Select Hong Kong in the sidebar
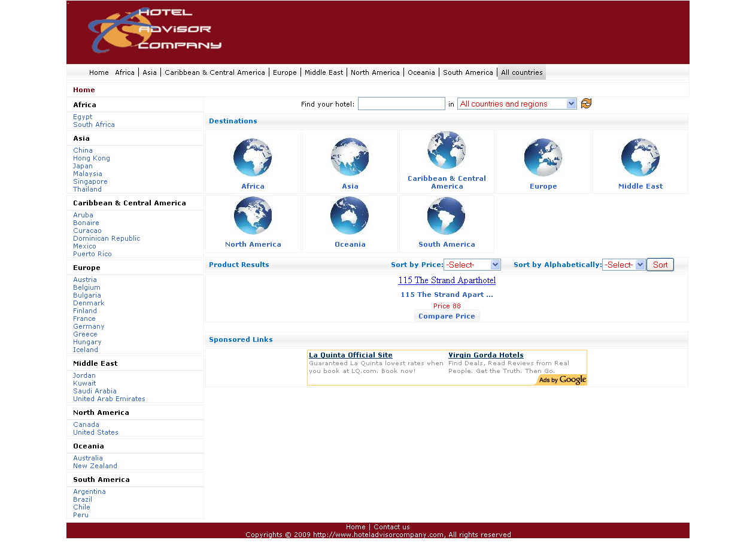This screenshot has height=543, width=756. coord(92,158)
